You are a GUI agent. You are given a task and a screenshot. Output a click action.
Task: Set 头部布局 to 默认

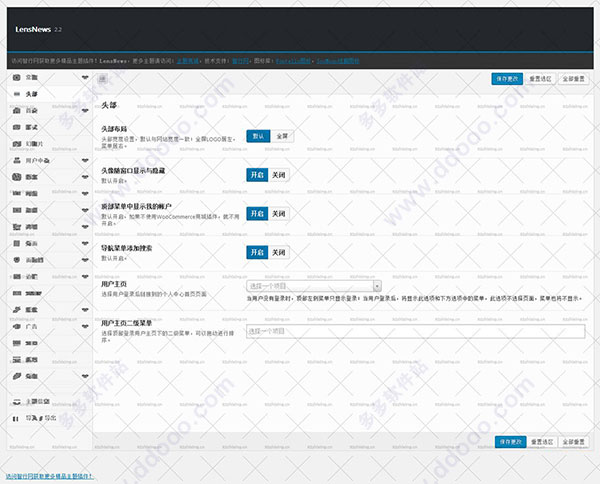point(258,136)
